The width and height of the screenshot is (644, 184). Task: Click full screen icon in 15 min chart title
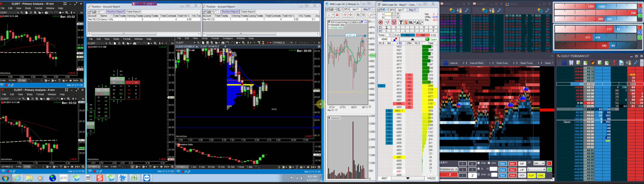65,4
